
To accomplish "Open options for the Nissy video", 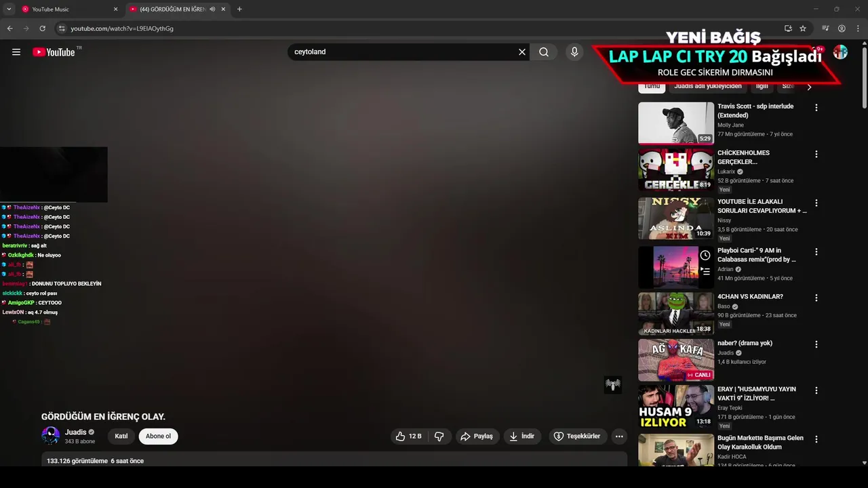I will (x=816, y=203).
